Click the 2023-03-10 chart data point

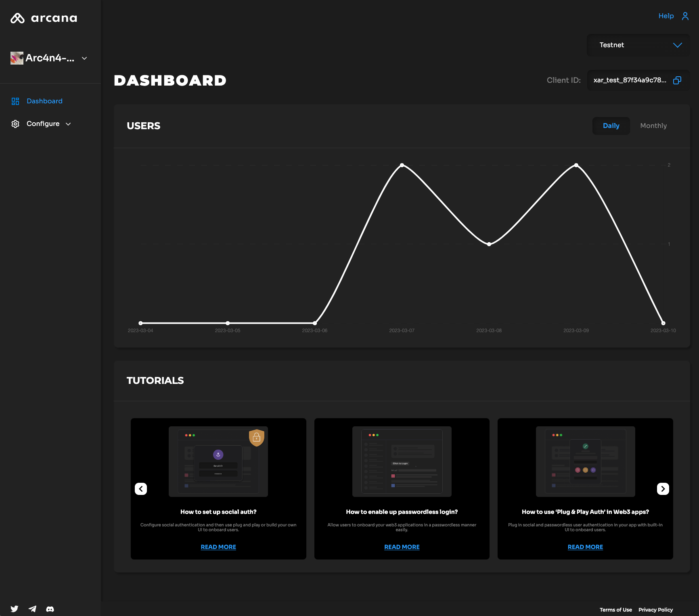[x=663, y=323]
